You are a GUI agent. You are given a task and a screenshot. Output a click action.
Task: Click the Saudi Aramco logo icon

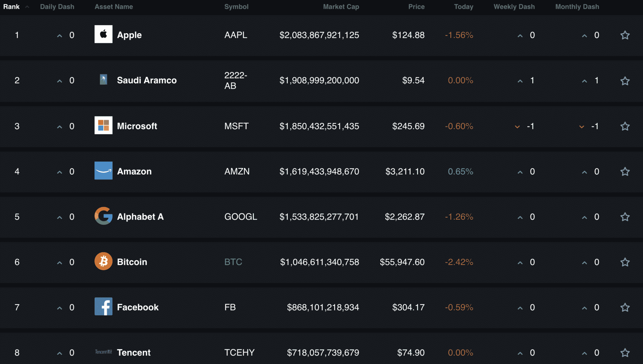pos(103,80)
